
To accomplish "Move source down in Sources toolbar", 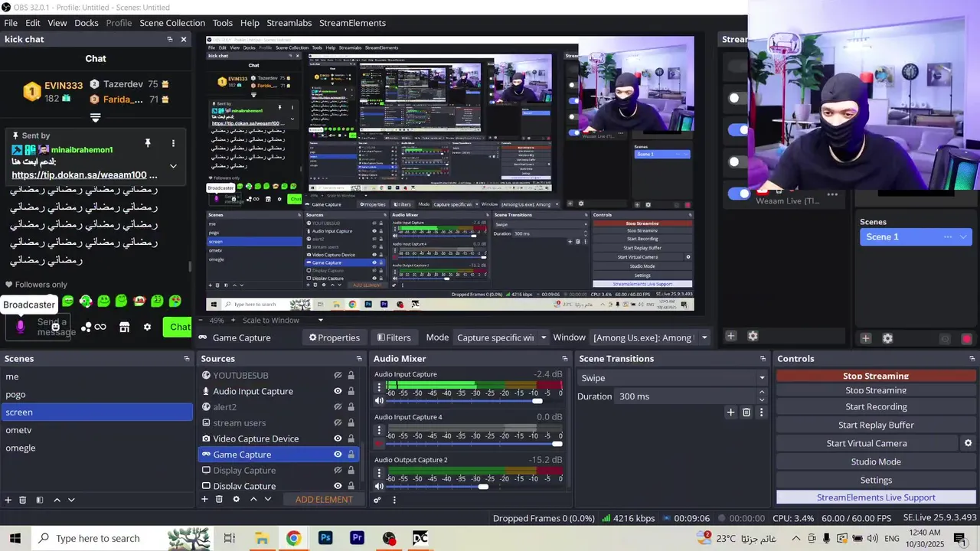I will (268, 499).
